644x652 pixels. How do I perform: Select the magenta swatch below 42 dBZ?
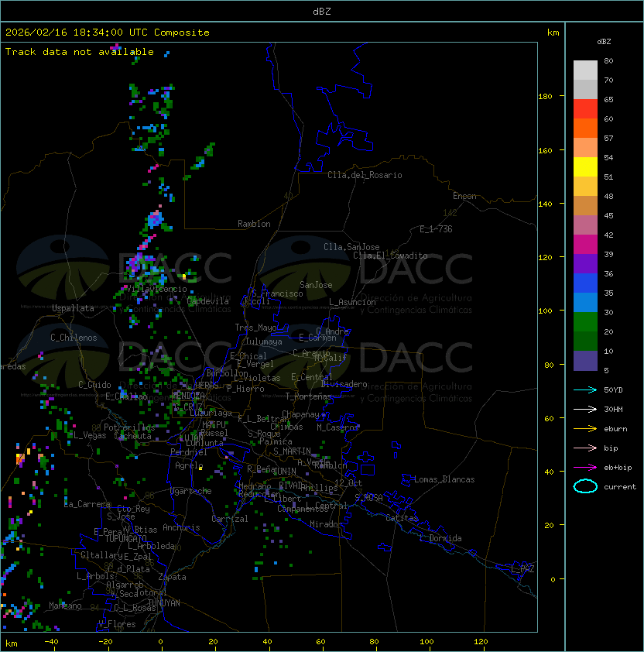[x=585, y=245]
